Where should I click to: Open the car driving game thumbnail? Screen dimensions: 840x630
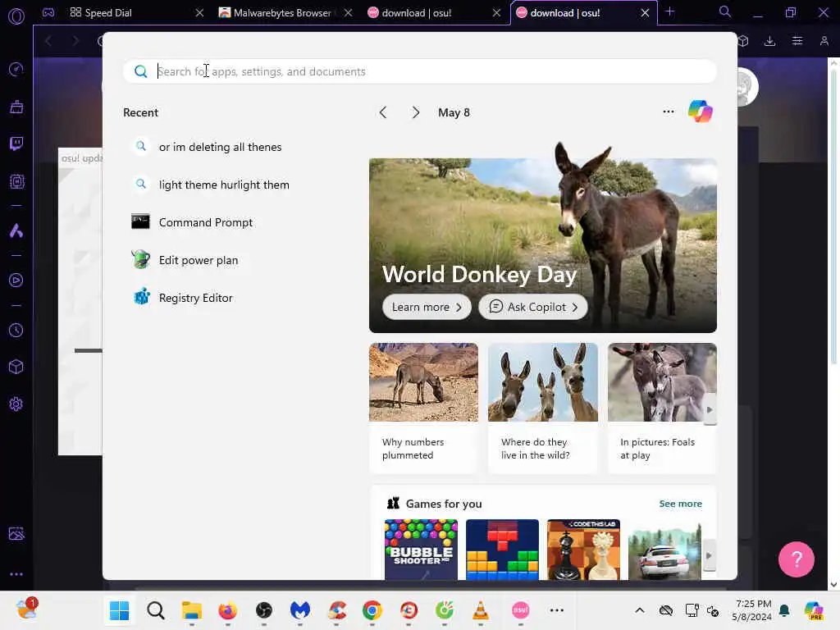pos(664,550)
